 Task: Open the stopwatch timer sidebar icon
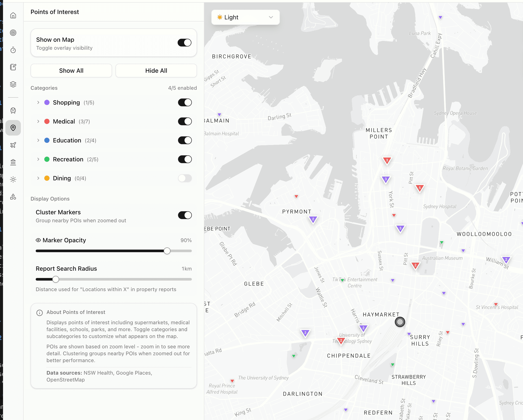13,50
